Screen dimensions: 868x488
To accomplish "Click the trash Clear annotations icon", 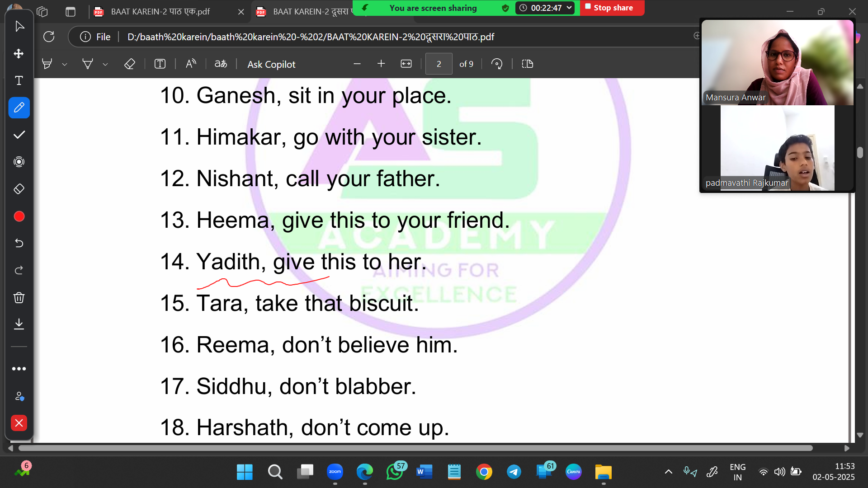I will tap(19, 298).
